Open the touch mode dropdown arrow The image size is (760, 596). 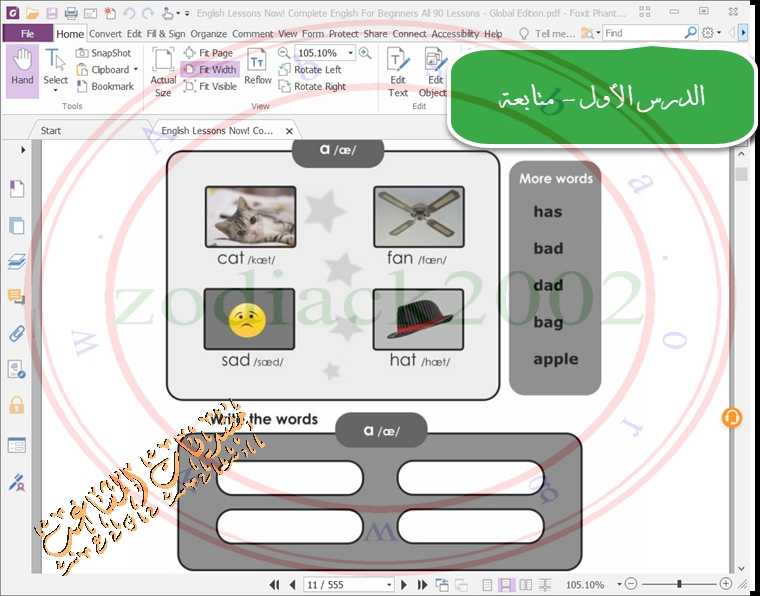178,14
